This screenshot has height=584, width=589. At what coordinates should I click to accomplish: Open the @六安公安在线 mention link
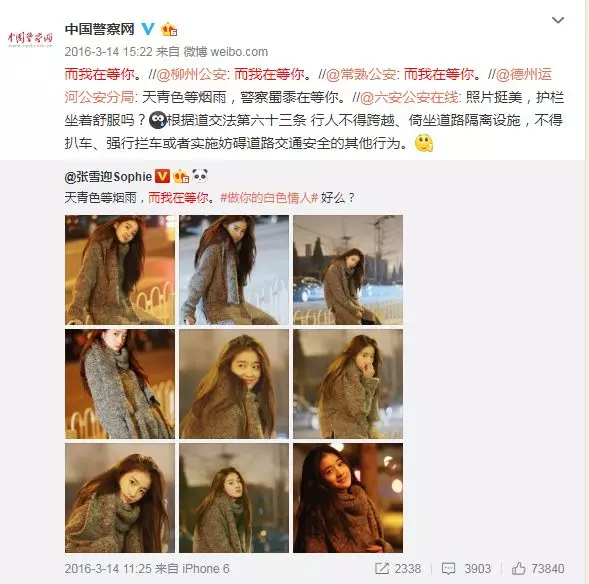tap(409, 97)
